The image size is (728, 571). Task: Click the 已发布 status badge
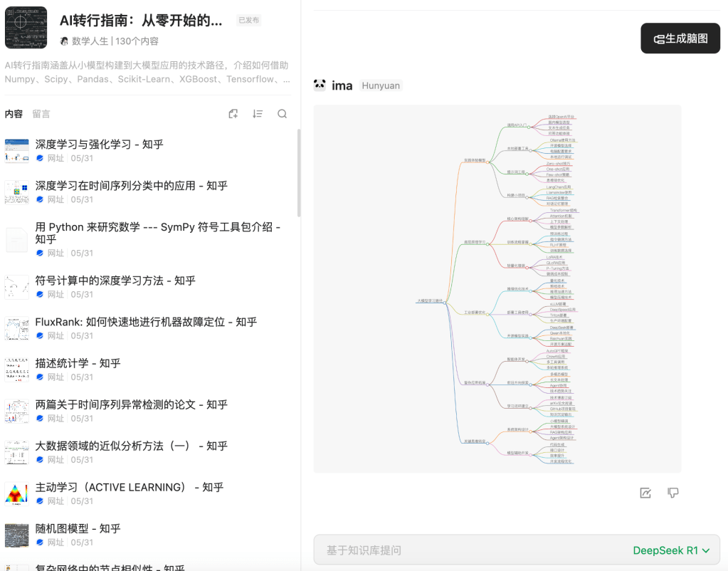coord(248,21)
